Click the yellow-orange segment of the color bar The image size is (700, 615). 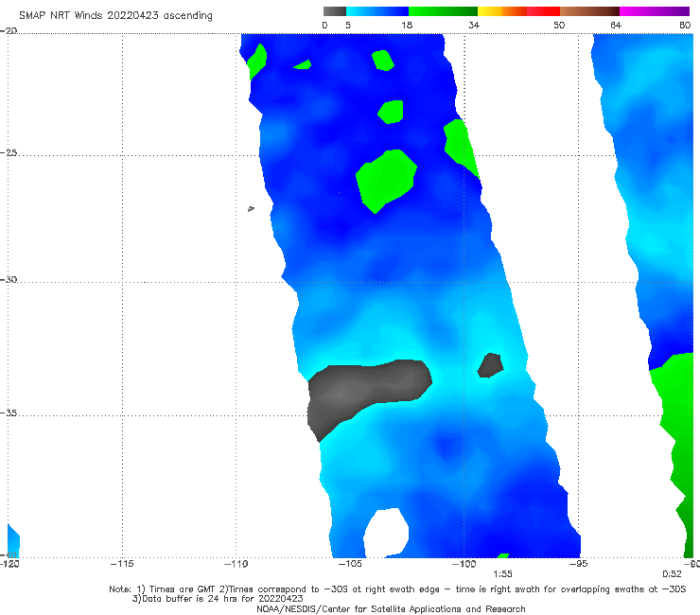(x=502, y=11)
